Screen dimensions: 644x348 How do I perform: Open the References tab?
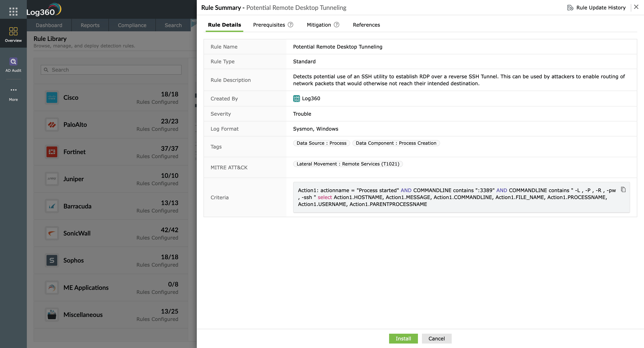click(366, 25)
